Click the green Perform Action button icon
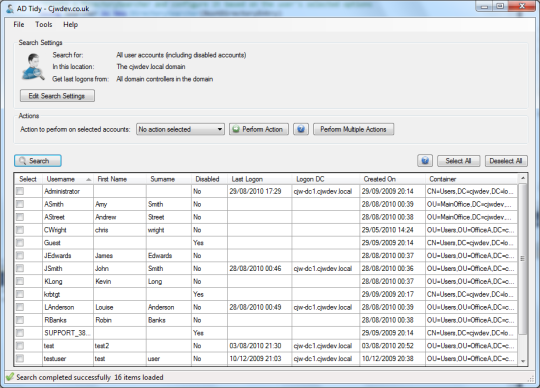 236,129
